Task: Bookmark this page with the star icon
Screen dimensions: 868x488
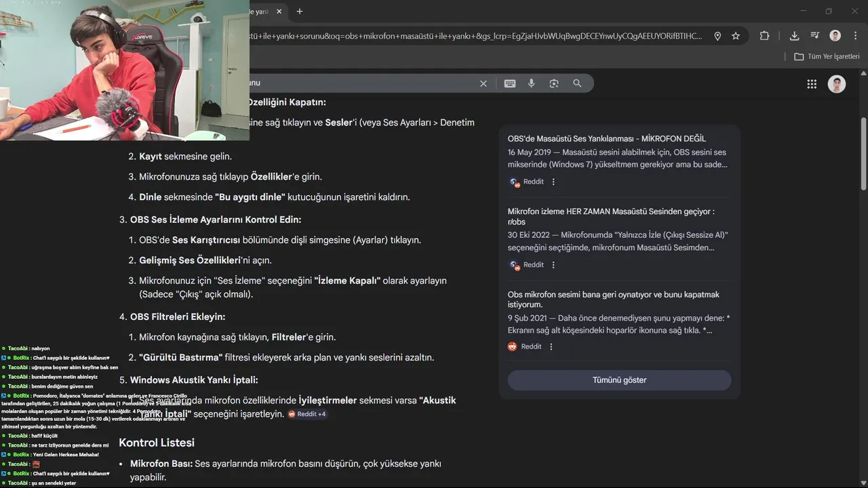Action: click(736, 36)
